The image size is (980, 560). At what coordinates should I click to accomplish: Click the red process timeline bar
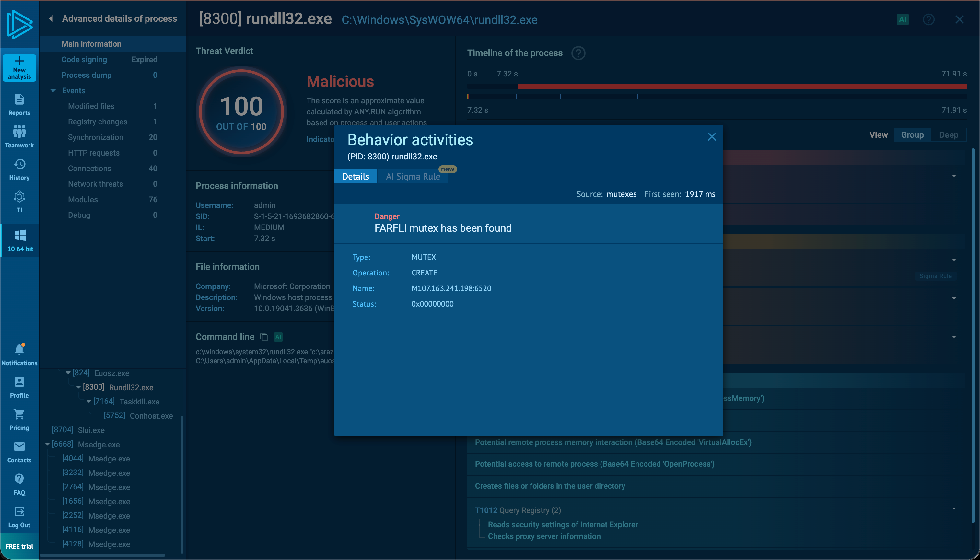742,86
